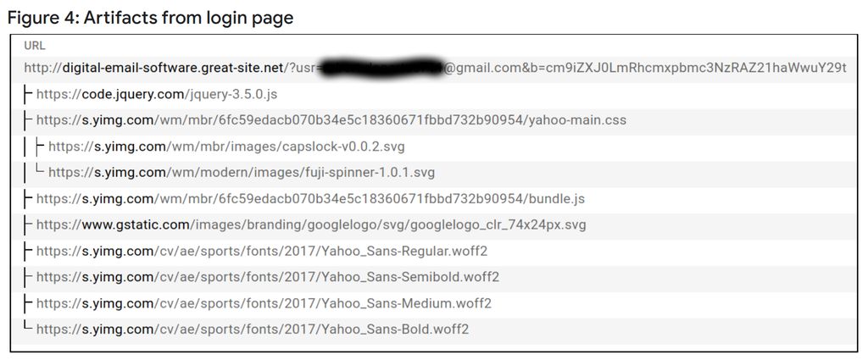The height and width of the screenshot is (360, 868).
Task: Click the Figure 4 Artifacts caption heading
Action: (150, 17)
